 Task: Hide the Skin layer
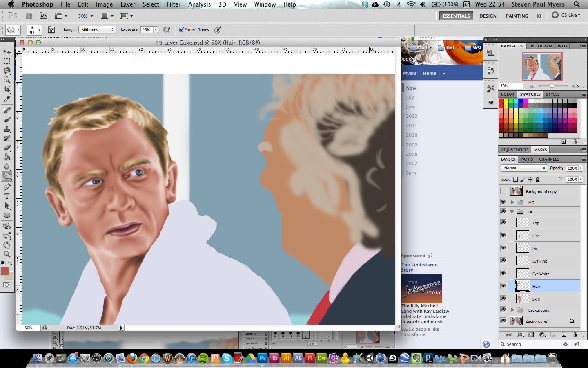(503, 298)
